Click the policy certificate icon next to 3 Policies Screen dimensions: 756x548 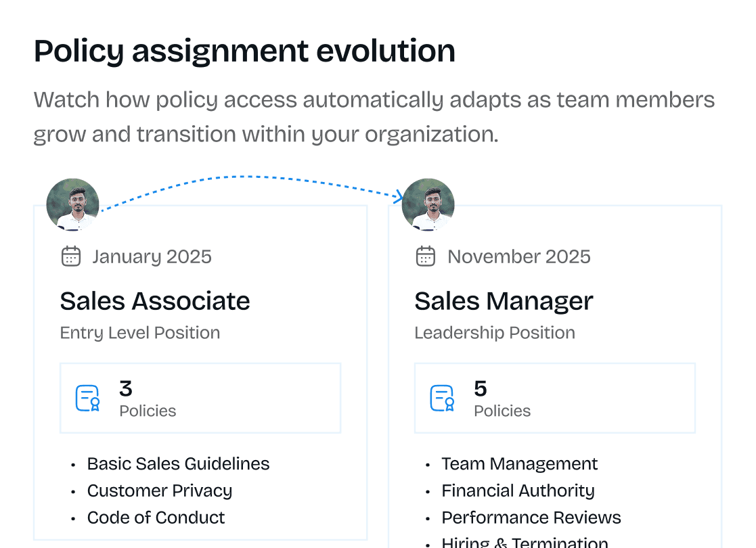pos(88,398)
